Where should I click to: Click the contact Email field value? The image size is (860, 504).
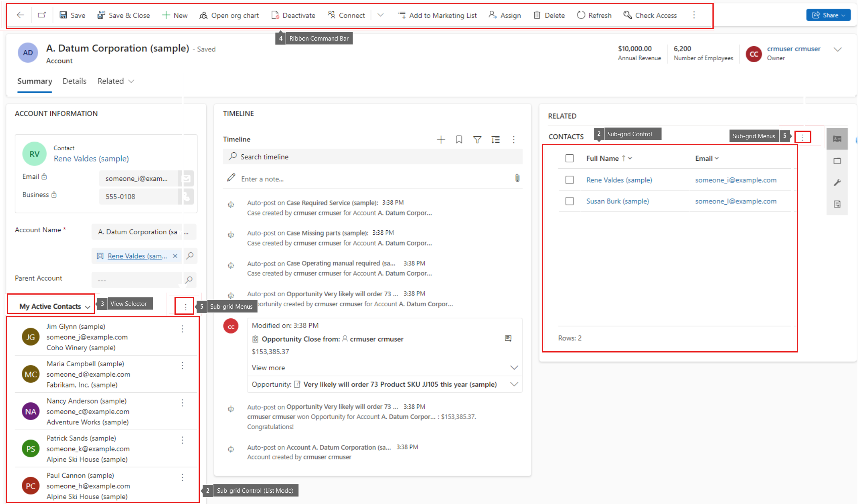pyautogui.click(x=138, y=178)
